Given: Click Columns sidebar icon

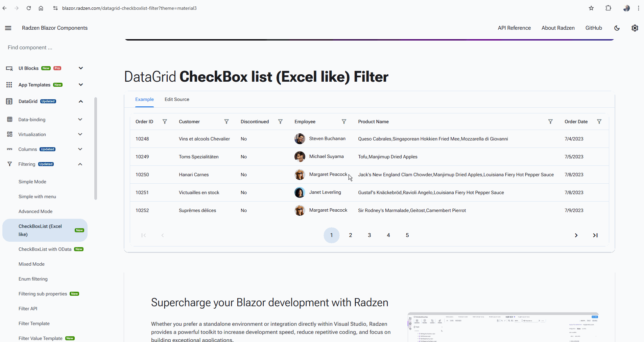Looking at the screenshot, I should point(10,149).
